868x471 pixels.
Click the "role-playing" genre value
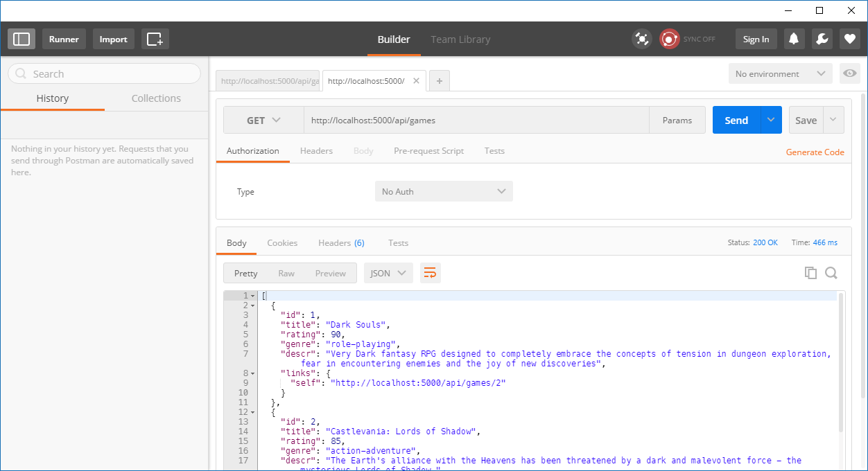361,344
